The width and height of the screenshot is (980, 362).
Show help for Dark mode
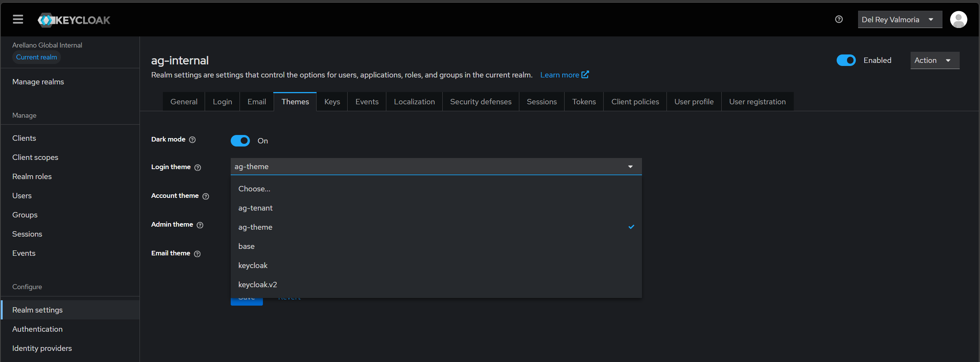pos(192,140)
